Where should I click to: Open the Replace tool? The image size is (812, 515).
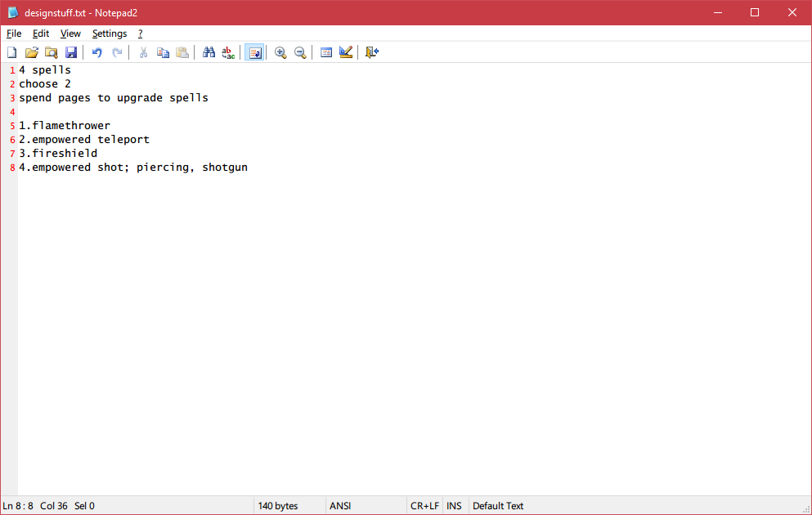[x=228, y=51]
